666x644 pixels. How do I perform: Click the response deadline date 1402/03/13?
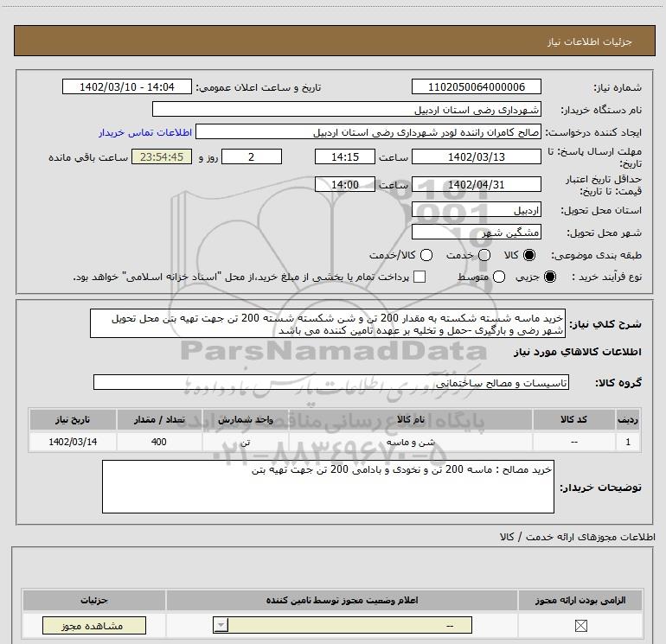[x=476, y=156]
